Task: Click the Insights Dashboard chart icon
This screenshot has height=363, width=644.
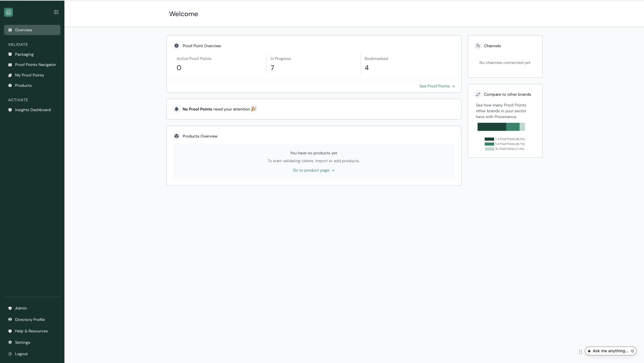Action: coord(10,110)
